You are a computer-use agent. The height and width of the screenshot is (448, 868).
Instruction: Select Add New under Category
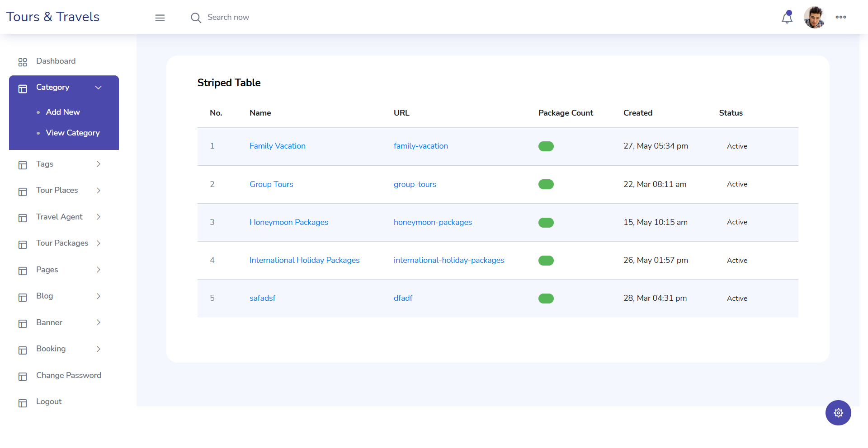tap(63, 112)
